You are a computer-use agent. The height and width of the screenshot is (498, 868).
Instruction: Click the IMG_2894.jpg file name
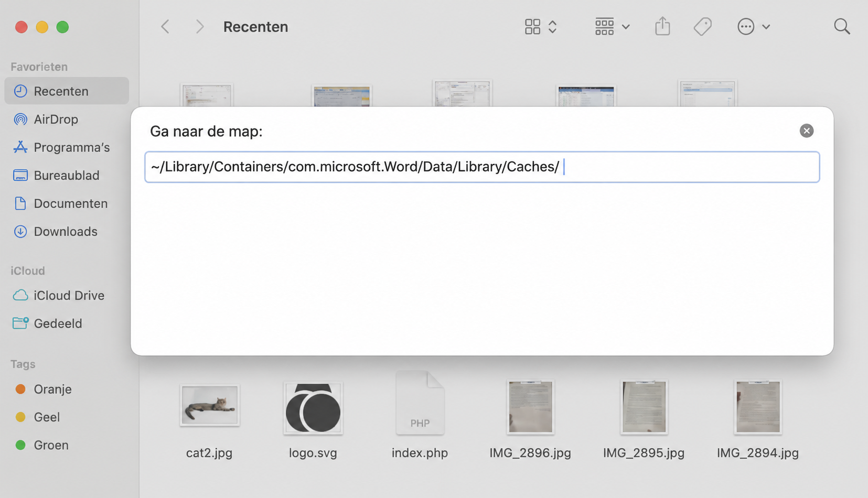coord(758,453)
